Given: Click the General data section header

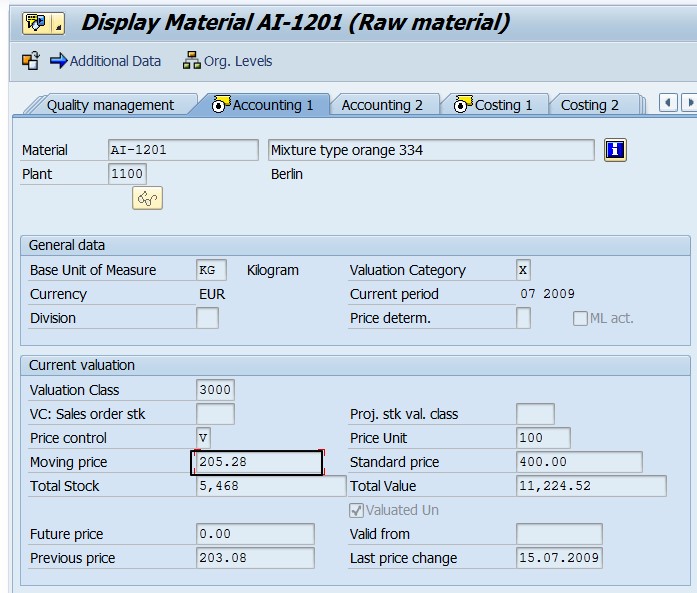Looking at the screenshot, I should (x=355, y=245).
